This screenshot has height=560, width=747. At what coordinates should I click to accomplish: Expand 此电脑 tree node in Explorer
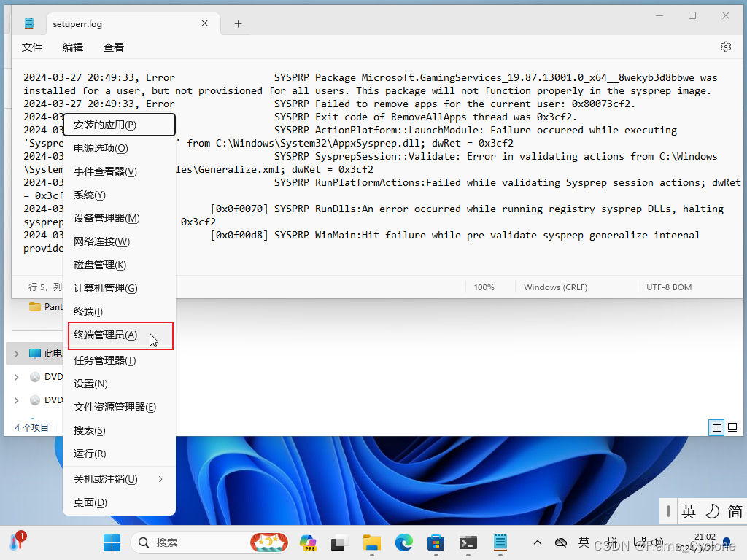click(17, 354)
